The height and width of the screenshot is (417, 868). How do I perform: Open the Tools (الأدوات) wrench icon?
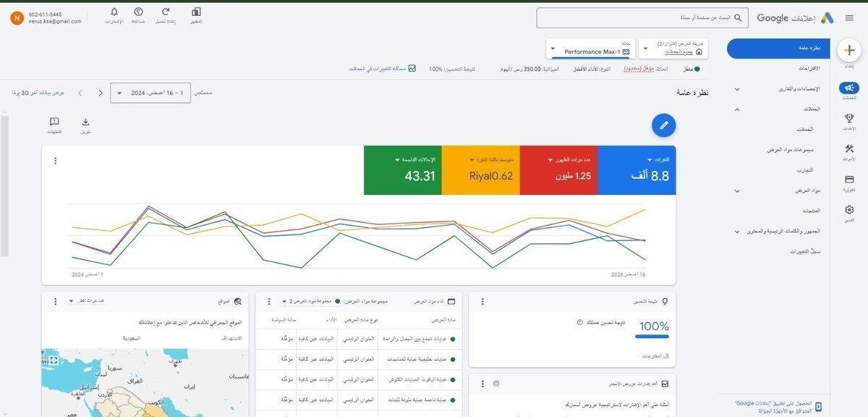tap(848, 149)
